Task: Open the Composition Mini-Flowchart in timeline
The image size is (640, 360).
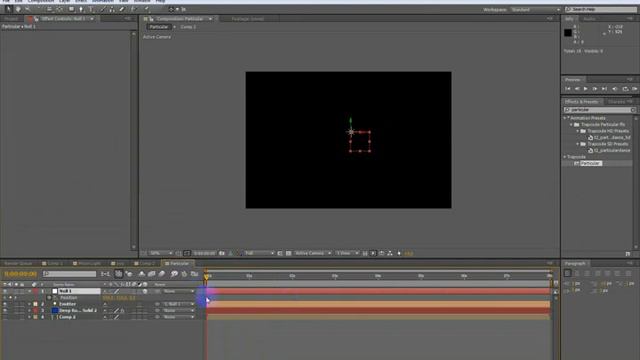Action: pyautogui.click(x=105, y=274)
